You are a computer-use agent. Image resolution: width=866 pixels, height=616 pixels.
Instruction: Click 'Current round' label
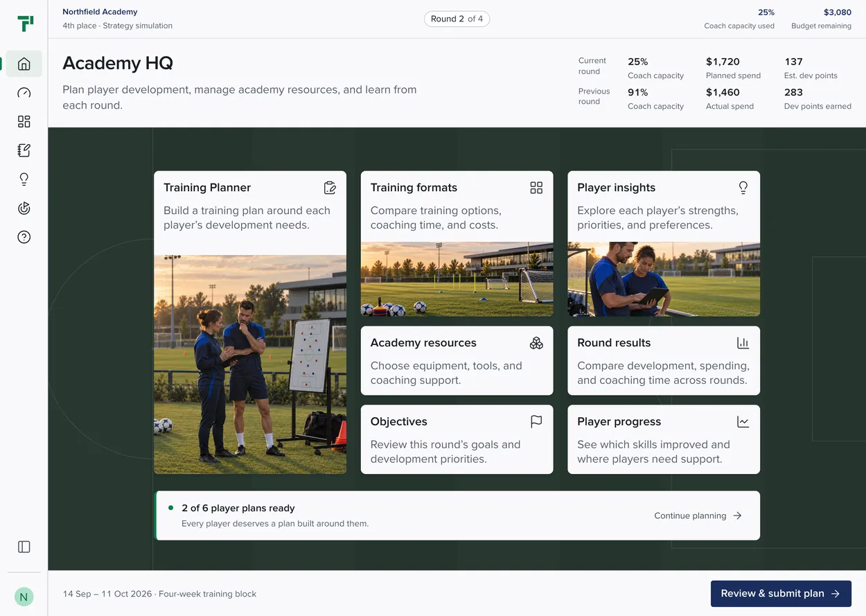tap(592, 66)
